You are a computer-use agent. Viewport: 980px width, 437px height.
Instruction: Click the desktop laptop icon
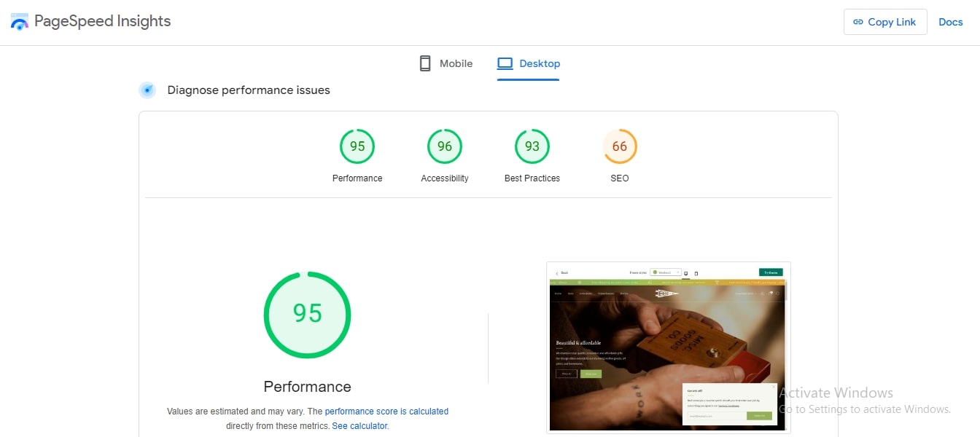click(505, 63)
